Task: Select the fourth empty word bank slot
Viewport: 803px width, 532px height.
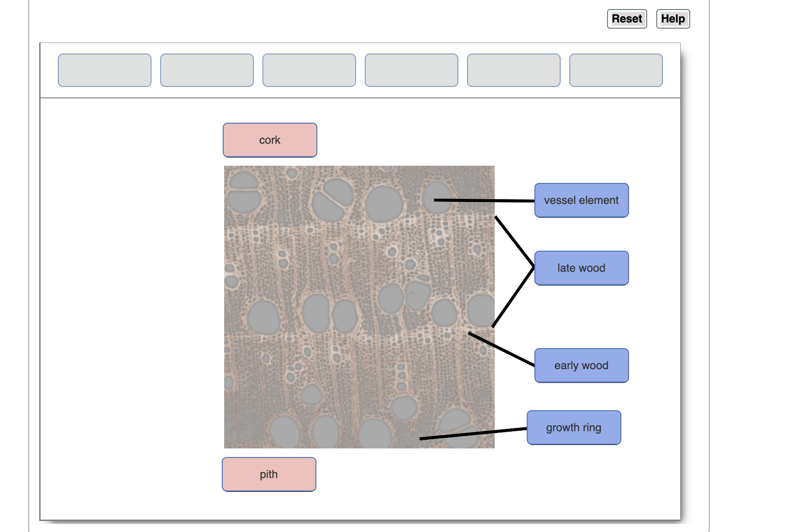Action: tap(411, 70)
